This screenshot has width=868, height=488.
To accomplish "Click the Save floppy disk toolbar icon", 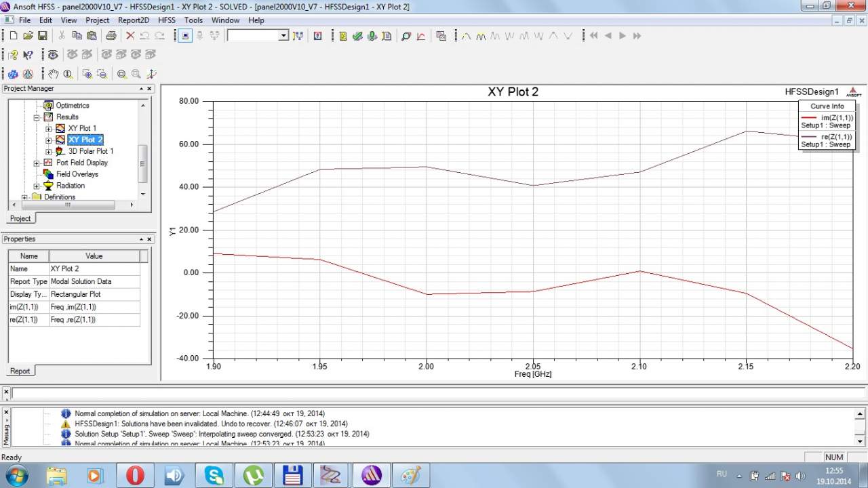I will [42, 36].
